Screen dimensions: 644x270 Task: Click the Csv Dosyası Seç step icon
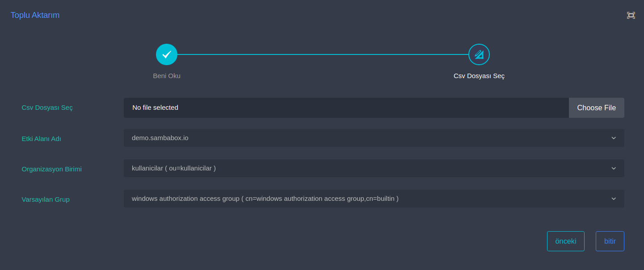pos(479,54)
